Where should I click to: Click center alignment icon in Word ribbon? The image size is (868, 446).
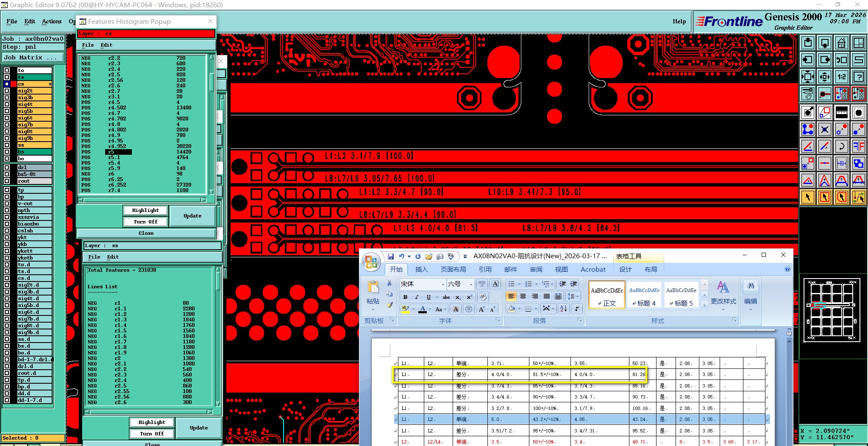[x=523, y=296]
